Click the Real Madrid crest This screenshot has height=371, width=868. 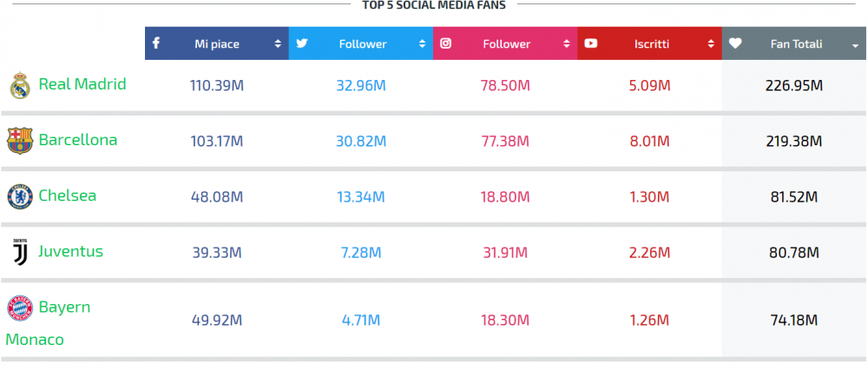click(20, 85)
